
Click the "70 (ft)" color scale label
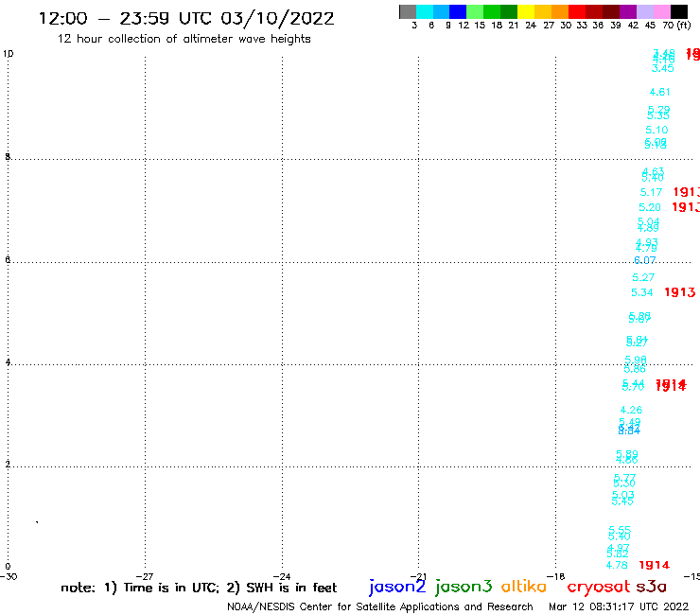(676, 26)
